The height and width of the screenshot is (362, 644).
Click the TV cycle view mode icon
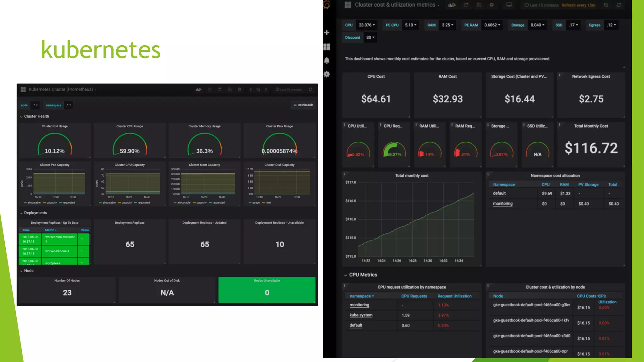click(509, 5)
